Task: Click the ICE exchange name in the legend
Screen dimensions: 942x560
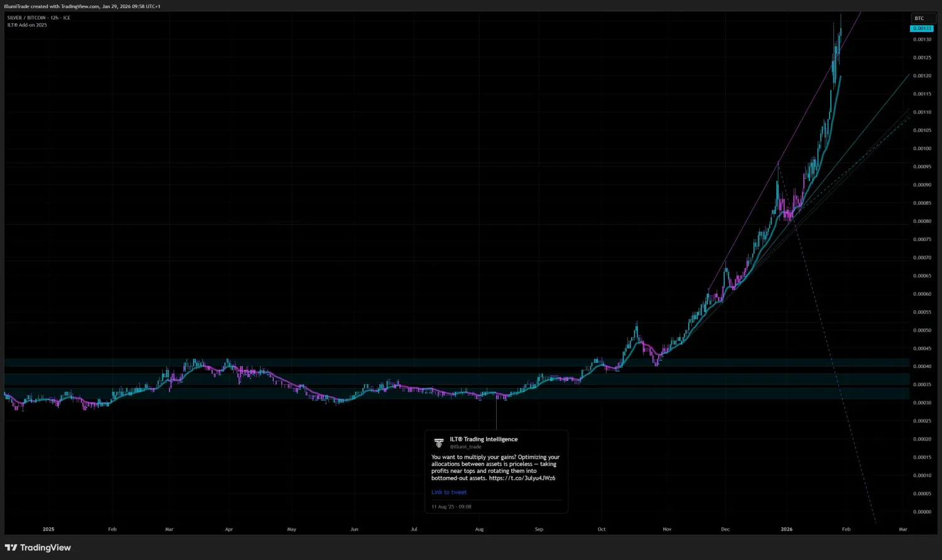Action: point(65,18)
